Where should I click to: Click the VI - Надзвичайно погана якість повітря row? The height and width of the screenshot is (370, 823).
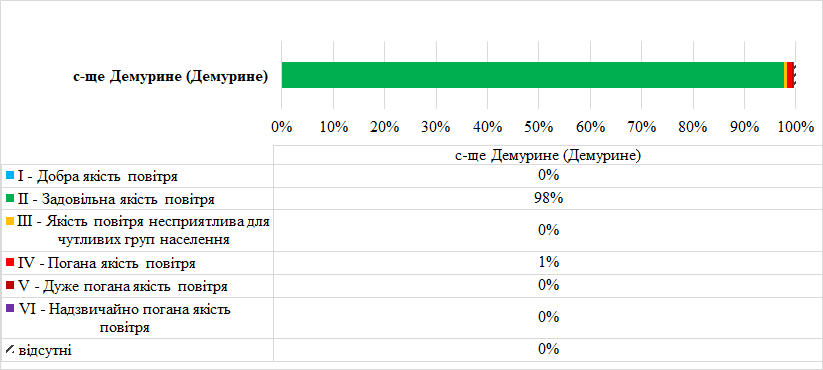[x=412, y=318]
